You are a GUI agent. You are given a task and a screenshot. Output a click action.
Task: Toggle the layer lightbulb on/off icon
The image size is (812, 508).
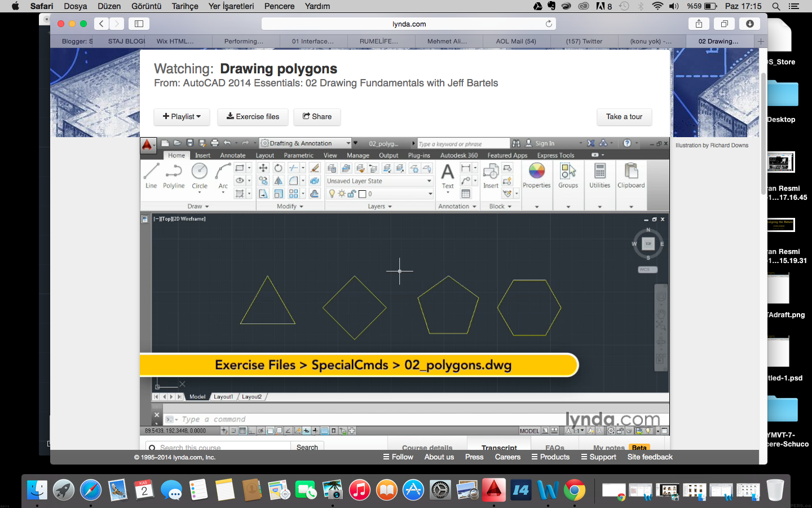click(x=332, y=194)
